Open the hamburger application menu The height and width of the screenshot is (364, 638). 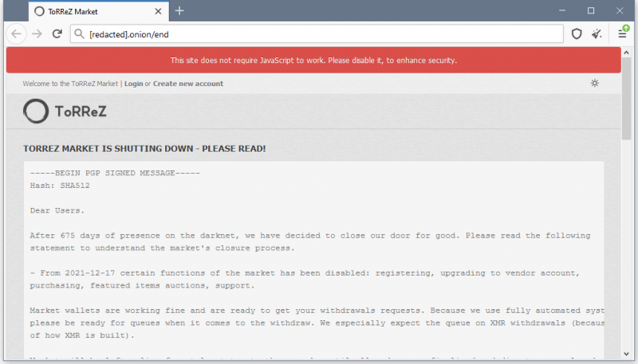(x=623, y=33)
